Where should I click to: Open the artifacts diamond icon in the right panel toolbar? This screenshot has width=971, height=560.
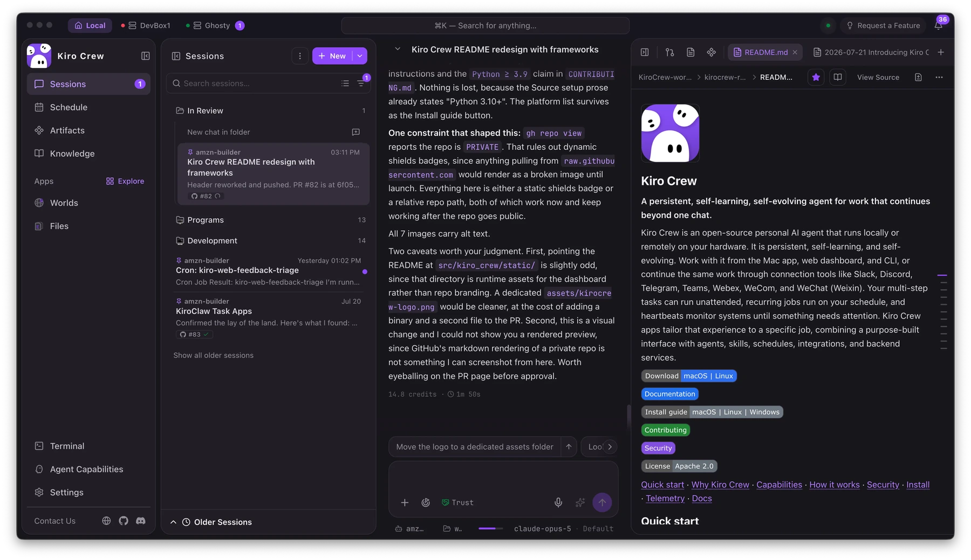click(x=712, y=52)
